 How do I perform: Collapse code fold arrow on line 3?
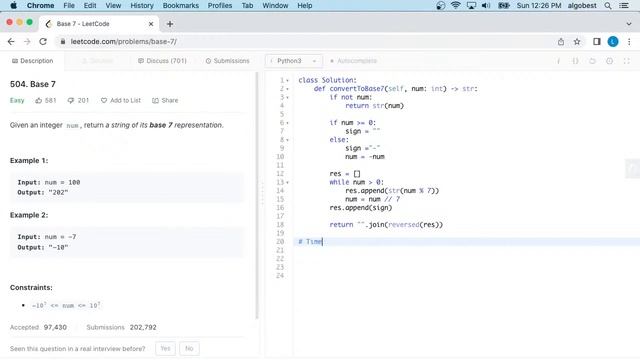point(287,98)
